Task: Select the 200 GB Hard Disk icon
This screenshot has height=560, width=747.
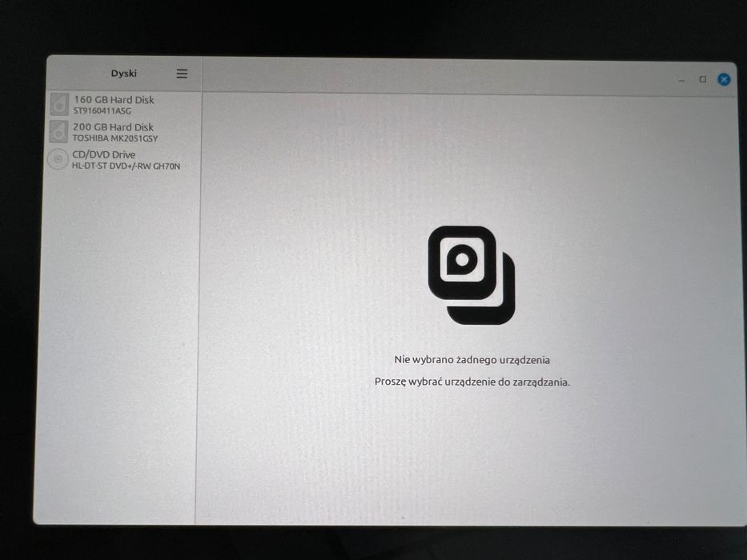Action: (x=58, y=131)
